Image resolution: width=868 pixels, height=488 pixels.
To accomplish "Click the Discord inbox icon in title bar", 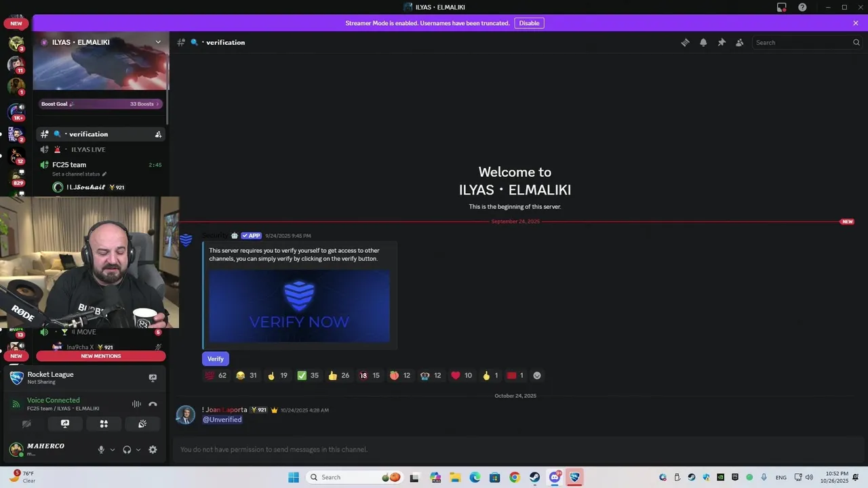I will point(782,7).
